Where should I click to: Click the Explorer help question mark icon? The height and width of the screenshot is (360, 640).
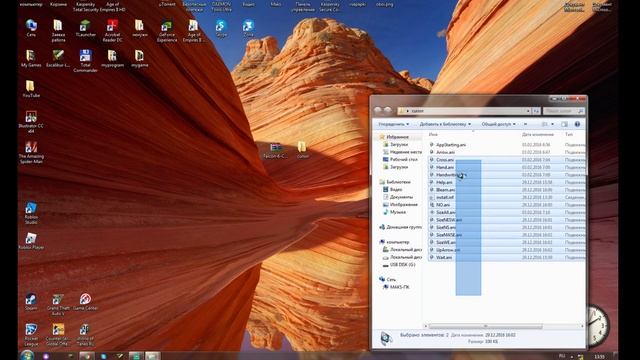tap(577, 124)
